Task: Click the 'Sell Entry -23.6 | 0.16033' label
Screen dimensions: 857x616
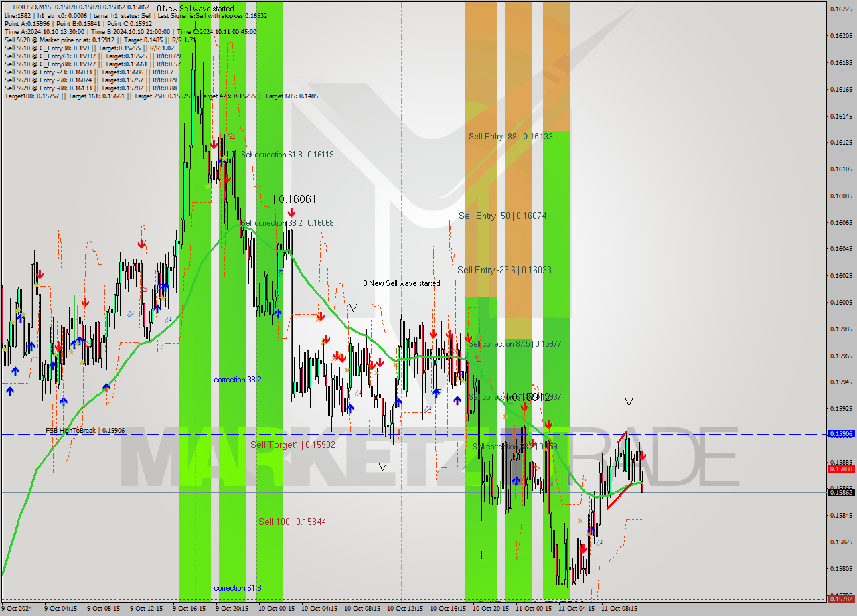Action: 505,270
